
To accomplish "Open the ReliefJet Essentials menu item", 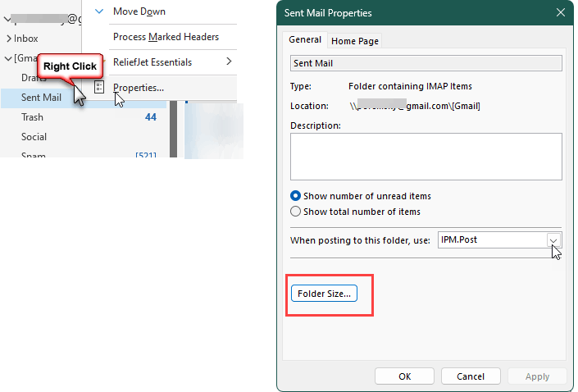I will coord(152,62).
